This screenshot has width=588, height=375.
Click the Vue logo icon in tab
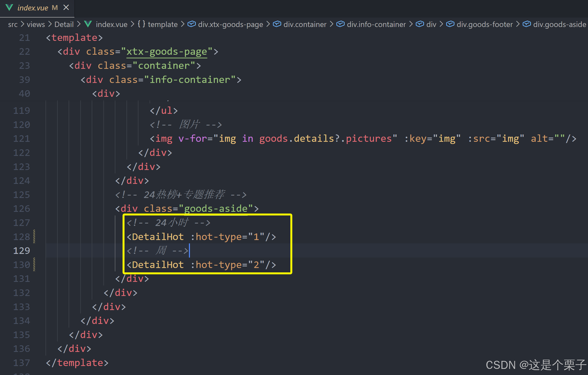tap(9, 8)
